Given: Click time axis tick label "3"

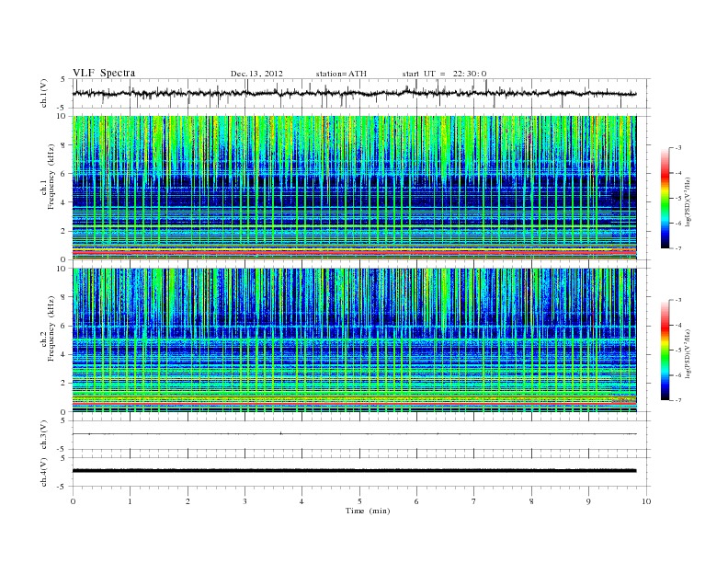Looking at the screenshot, I should [x=245, y=501].
